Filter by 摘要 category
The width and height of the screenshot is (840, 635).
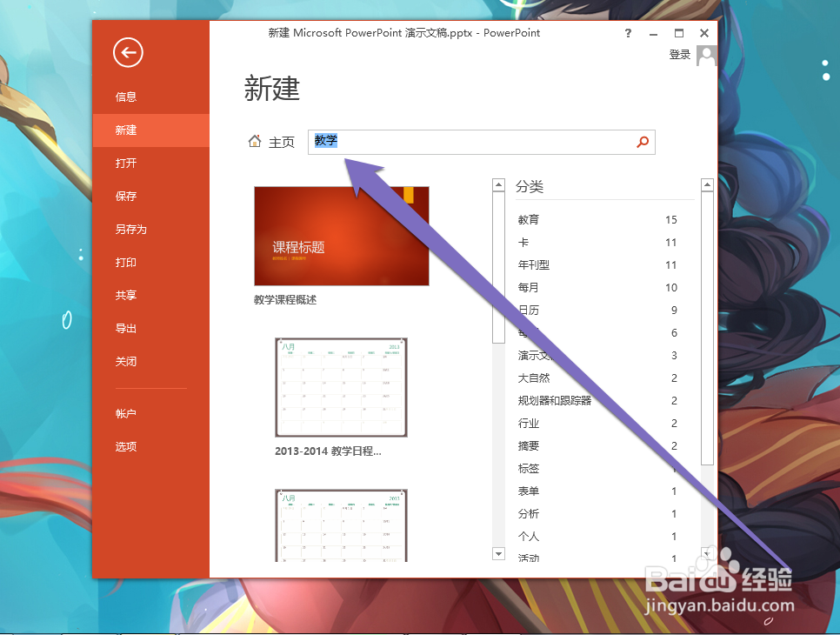point(597,446)
